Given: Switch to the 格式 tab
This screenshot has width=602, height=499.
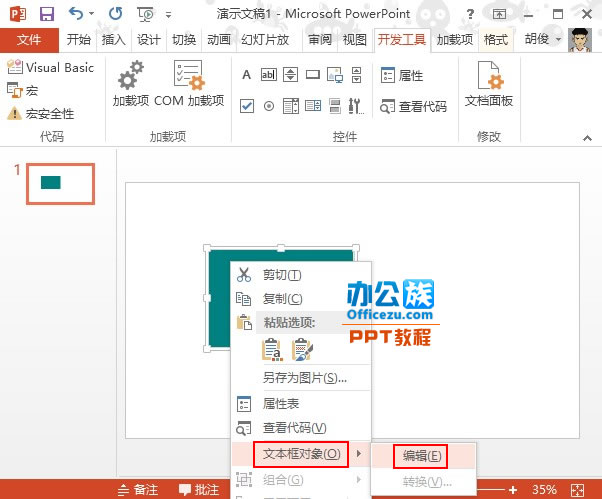Looking at the screenshot, I should pyautogui.click(x=496, y=40).
